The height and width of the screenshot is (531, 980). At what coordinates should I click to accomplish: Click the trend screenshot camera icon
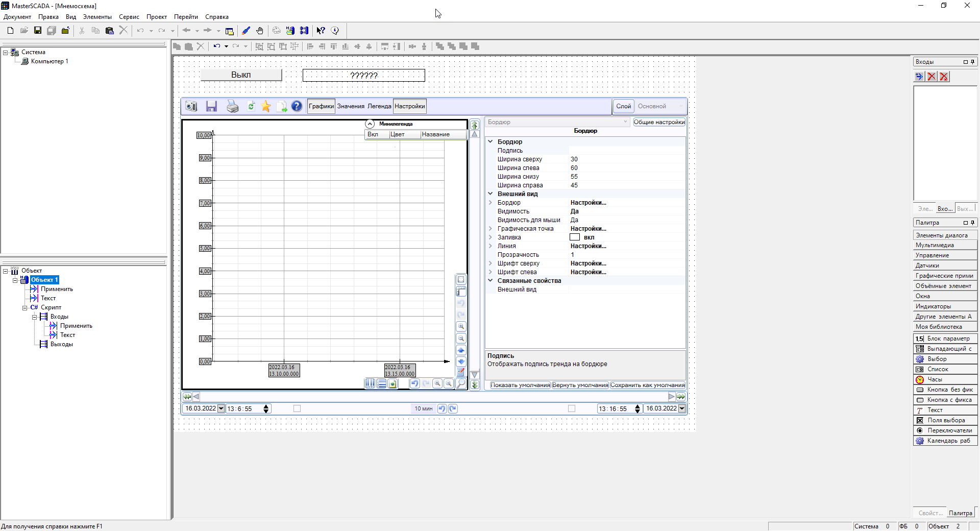coord(191,106)
